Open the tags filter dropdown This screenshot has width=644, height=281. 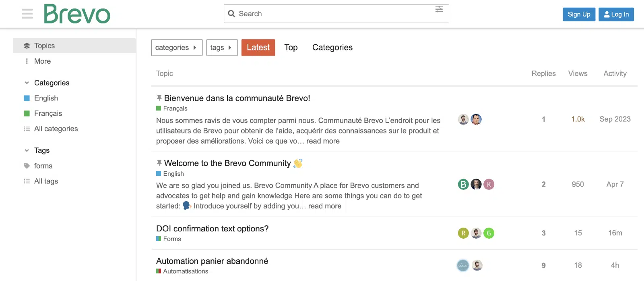coord(222,48)
